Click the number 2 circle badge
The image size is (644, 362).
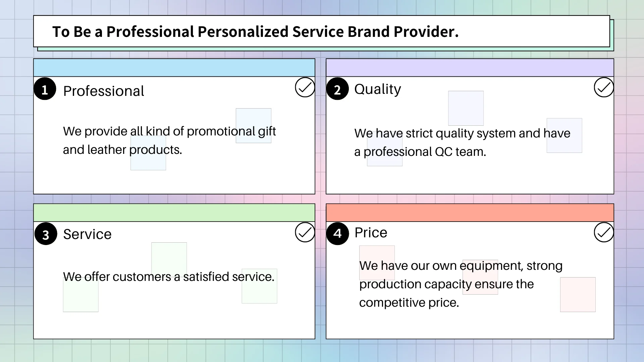337,89
